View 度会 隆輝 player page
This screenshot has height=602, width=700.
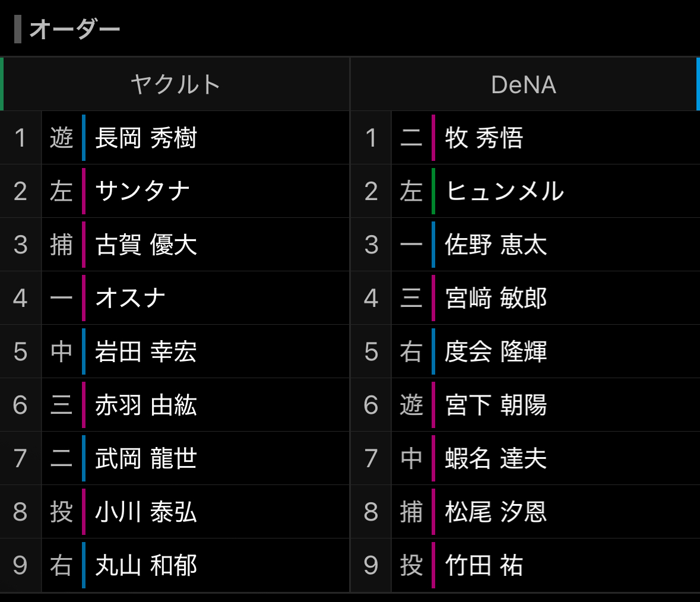tap(496, 351)
